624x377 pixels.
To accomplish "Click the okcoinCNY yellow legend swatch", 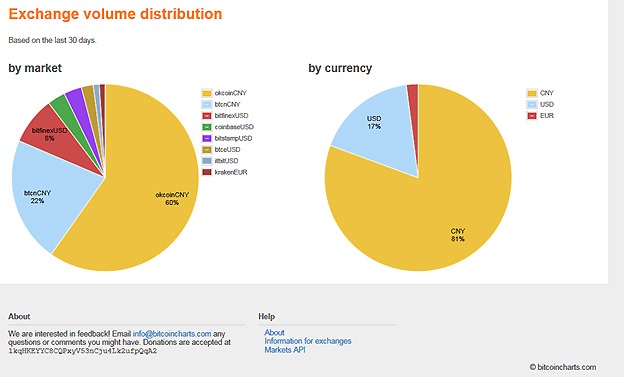I will click(x=207, y=93).
